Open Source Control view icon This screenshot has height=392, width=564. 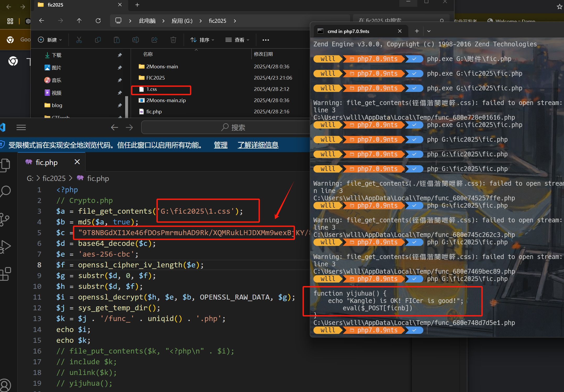[x=5, y=219]
